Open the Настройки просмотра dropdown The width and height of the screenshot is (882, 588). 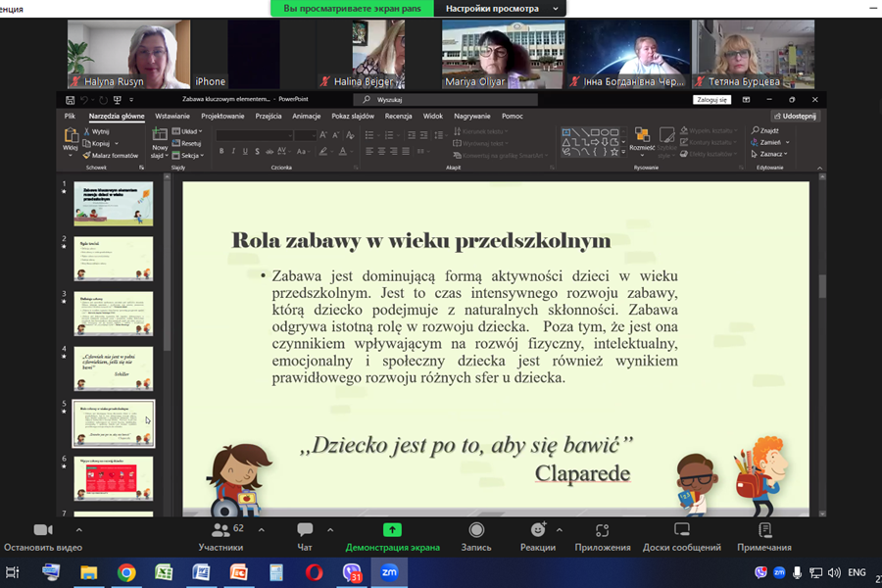[x=501, y=9]
